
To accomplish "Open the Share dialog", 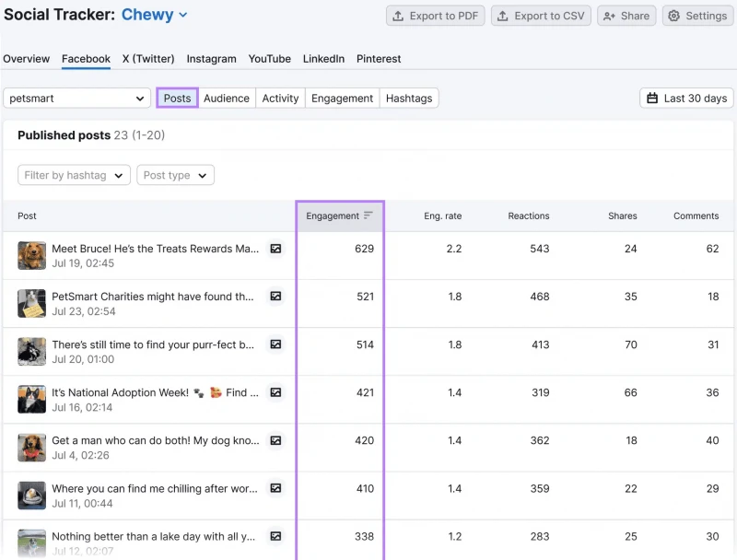I will [626, 16].
